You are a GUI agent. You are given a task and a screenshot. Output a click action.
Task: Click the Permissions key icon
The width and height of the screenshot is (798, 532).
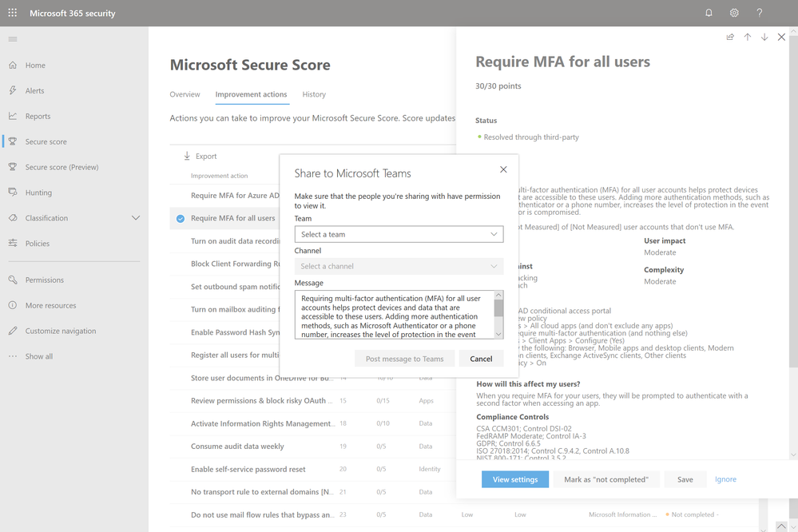tap(13, 280)
